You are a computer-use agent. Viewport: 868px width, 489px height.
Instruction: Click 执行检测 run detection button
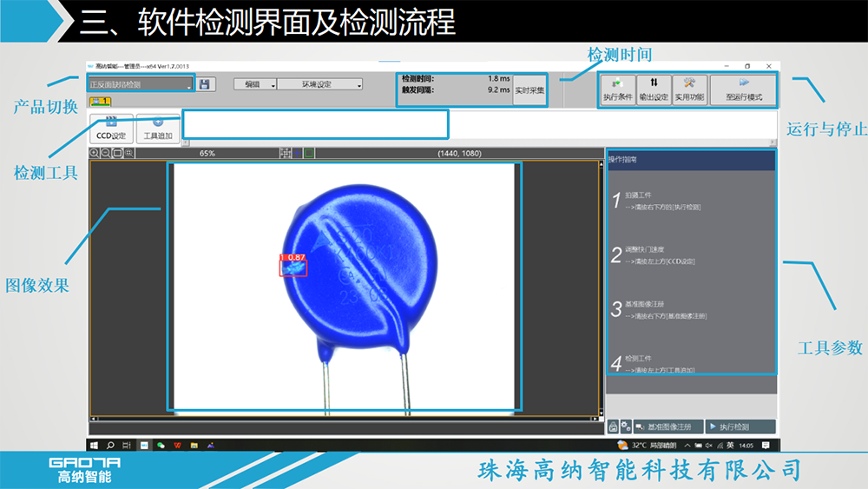740,426
